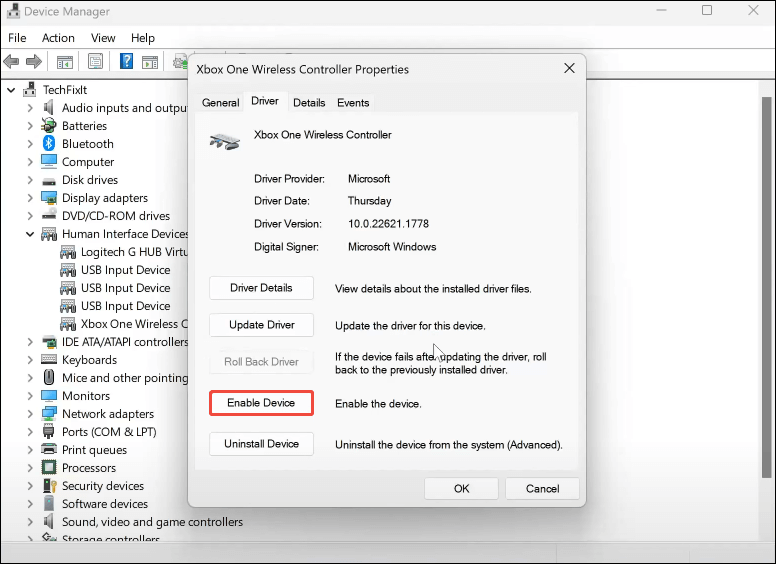Click the Bluetooth category icon
Viewport: 776px width, 564px height.
pos(48,143)
